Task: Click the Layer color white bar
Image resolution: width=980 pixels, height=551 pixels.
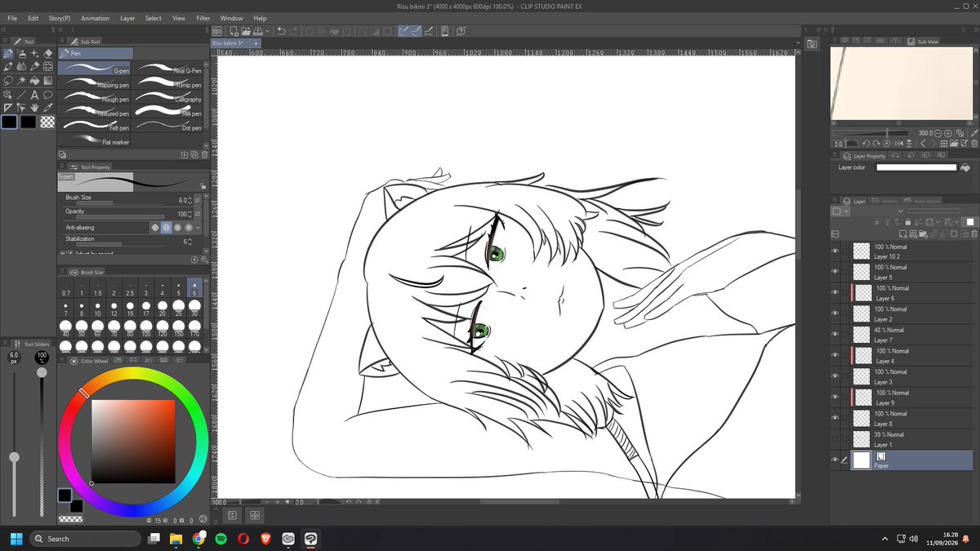Action: [916, 167]
